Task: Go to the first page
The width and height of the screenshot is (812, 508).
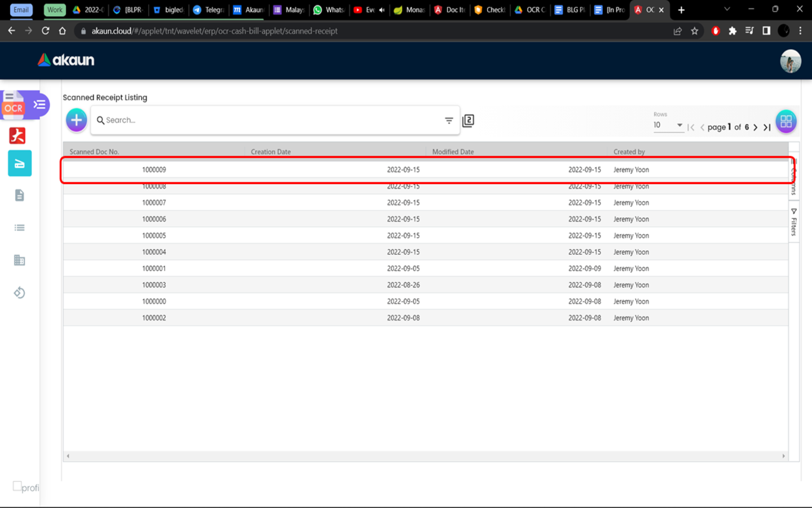Action: coord(691,128)
